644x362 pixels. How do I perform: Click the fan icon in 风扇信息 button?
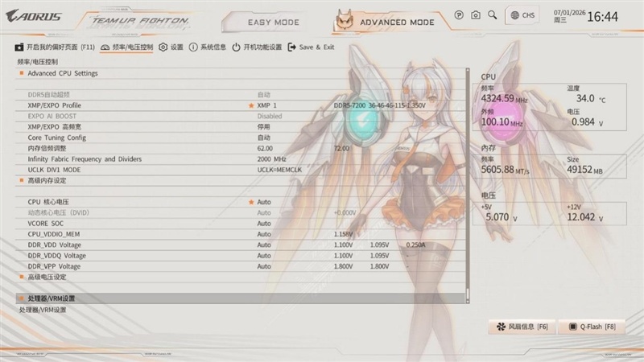[x=501, y=327]
